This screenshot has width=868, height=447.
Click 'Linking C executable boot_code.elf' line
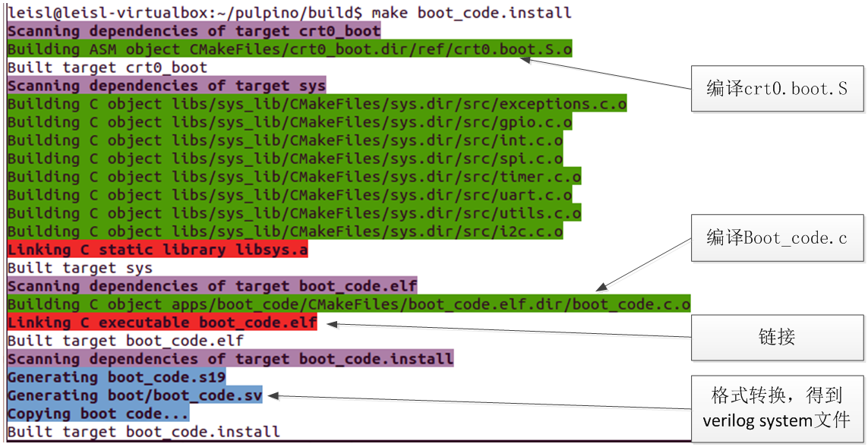coord(162,323)
